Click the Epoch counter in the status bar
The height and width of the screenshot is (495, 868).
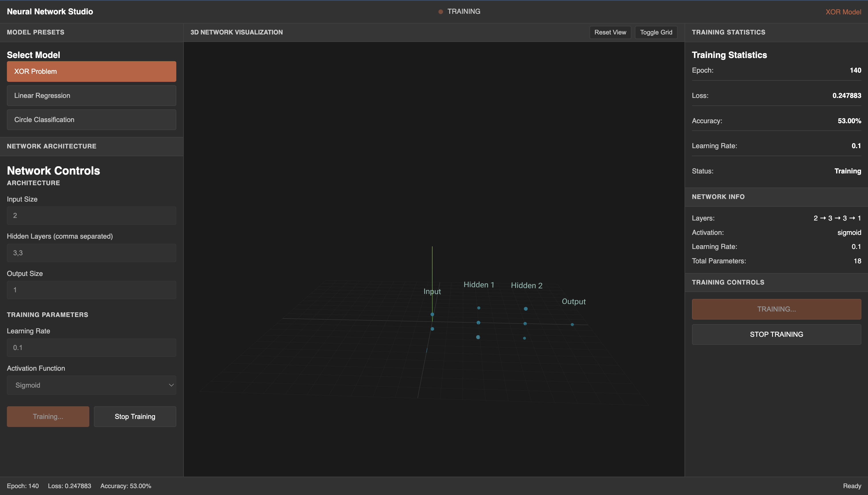click(22, 486)
